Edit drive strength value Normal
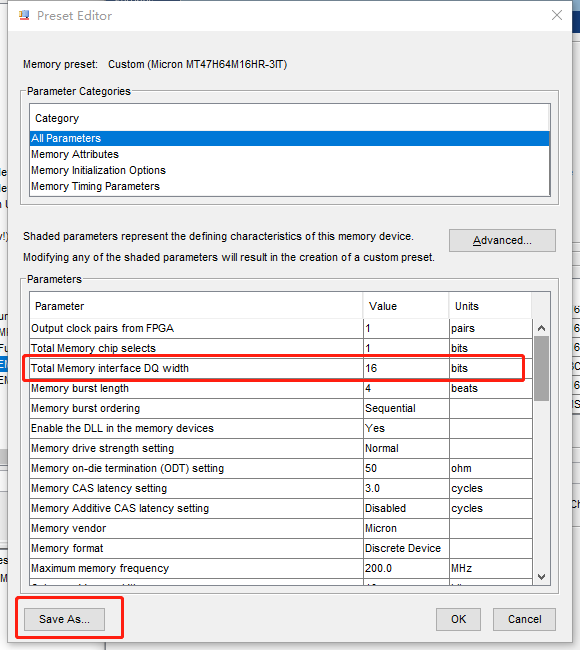This screenshot has width=580, height=650. tap(406, 448)
